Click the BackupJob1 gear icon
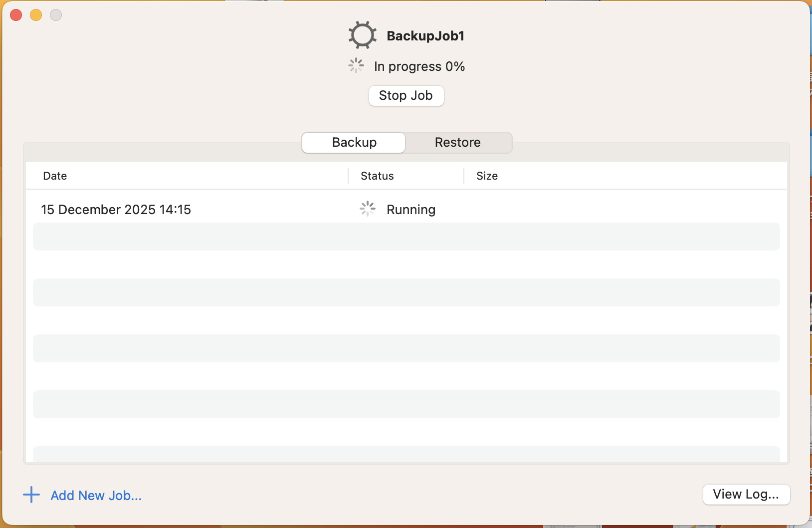This screenshot has width=812, height=528. (x=363, y=35)
